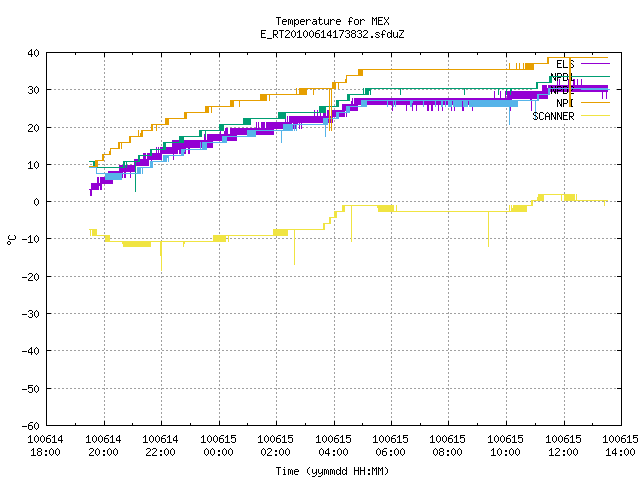Viewport: 640px width, 480px height.
Task: Click the x-axis label 100614 20:00
Action: (103, 446)
